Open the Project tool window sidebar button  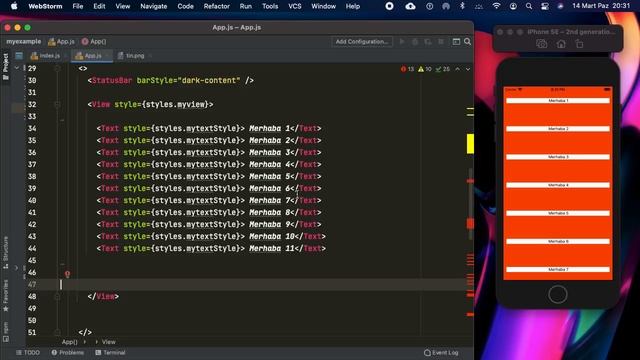point(6,66)
